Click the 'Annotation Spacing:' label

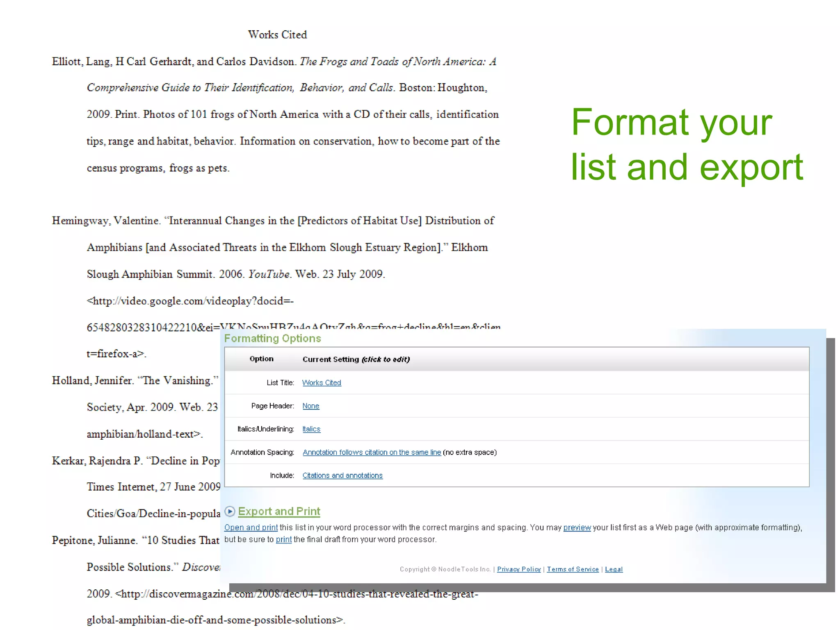point(262,452)
